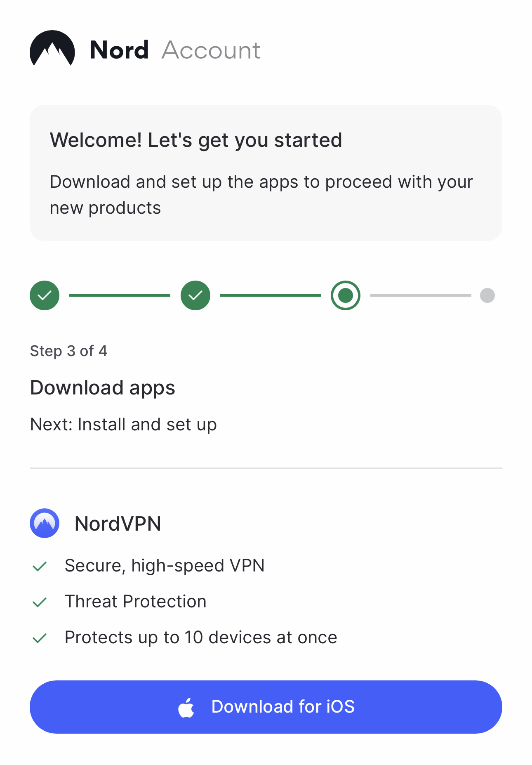Click the blue NordVPN app icon
Viewport: 532px width, 765px height.
click(45, 523)
